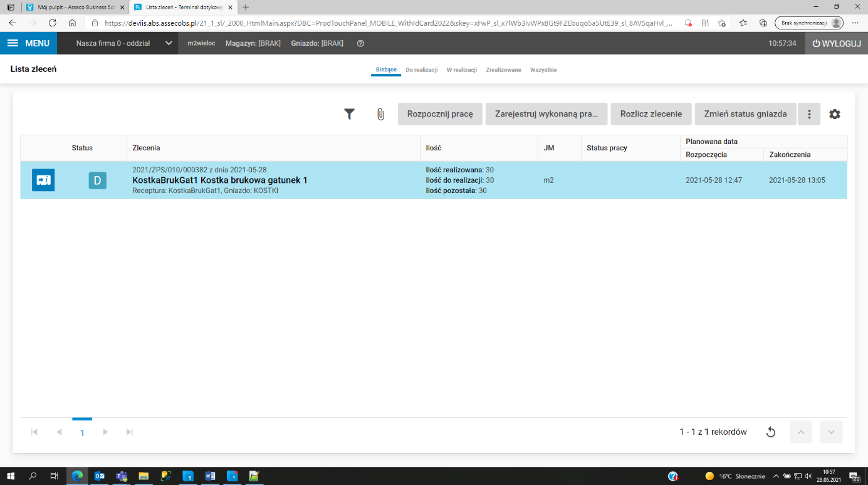This screenshot has height=485, width=868.
Task: Click the Rozlicz zlecenie button
Action: [x=651, y=114]
